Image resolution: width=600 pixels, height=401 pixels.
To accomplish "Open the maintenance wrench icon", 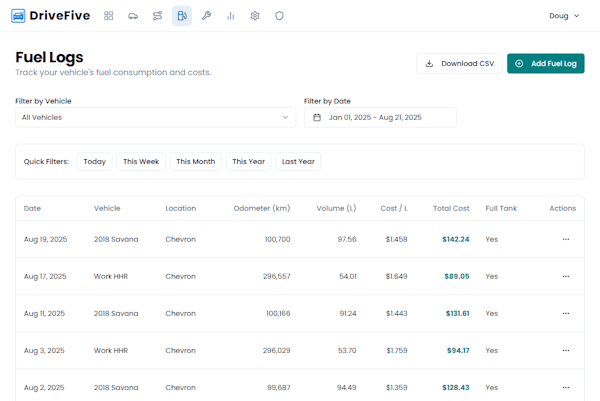I will click(x=206, y=16).
